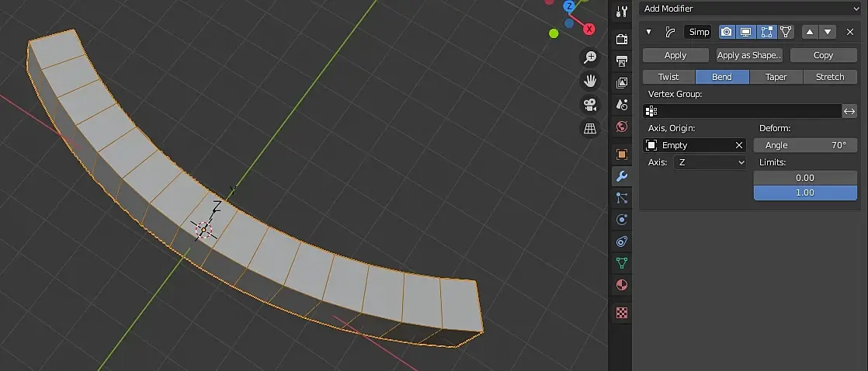Select the Stretch deform mode
868x371 pixels.
[x=830, y=77]
